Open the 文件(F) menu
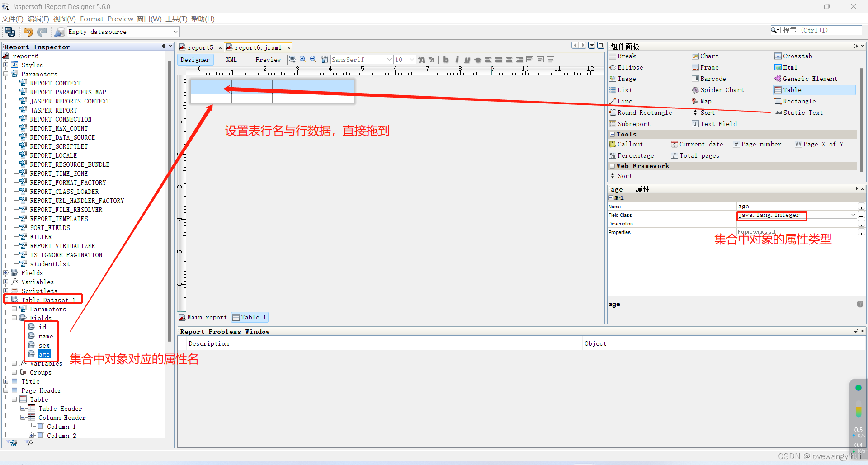Image resolution: width=868 pixels, height=465 pixels. click(13, 19)
